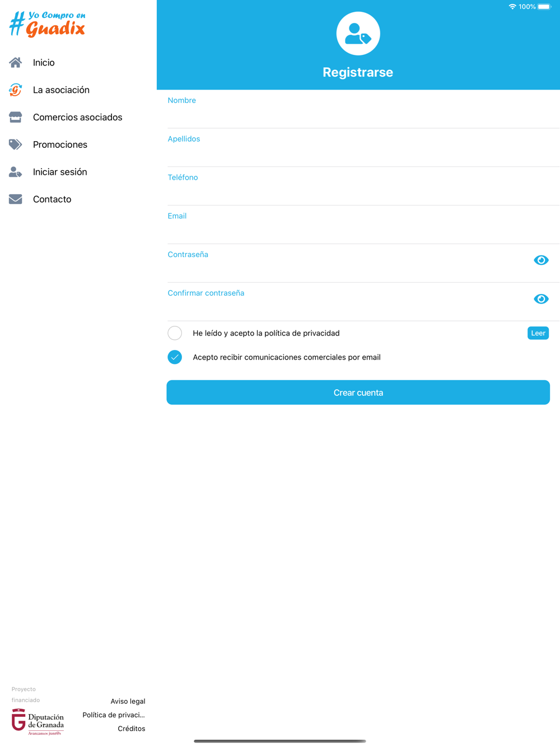Click the Crear cuenta button
560x747 pixels.
pos(358,393)
